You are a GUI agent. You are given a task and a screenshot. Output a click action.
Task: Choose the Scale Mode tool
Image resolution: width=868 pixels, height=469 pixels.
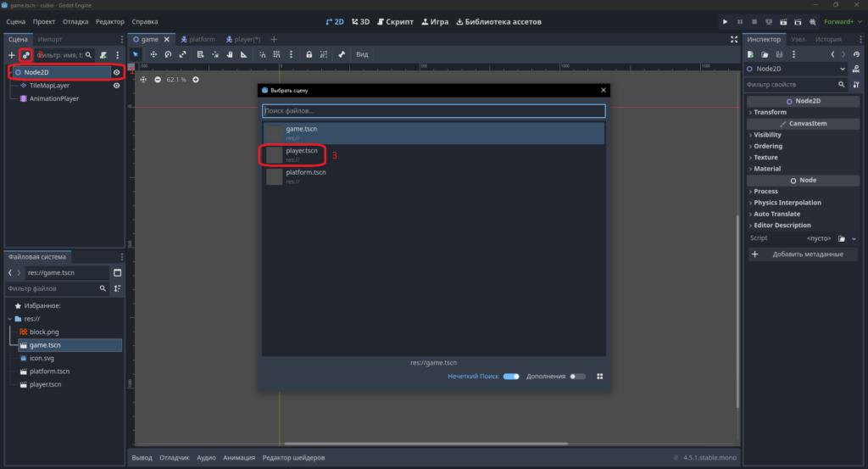pos(182,54)
